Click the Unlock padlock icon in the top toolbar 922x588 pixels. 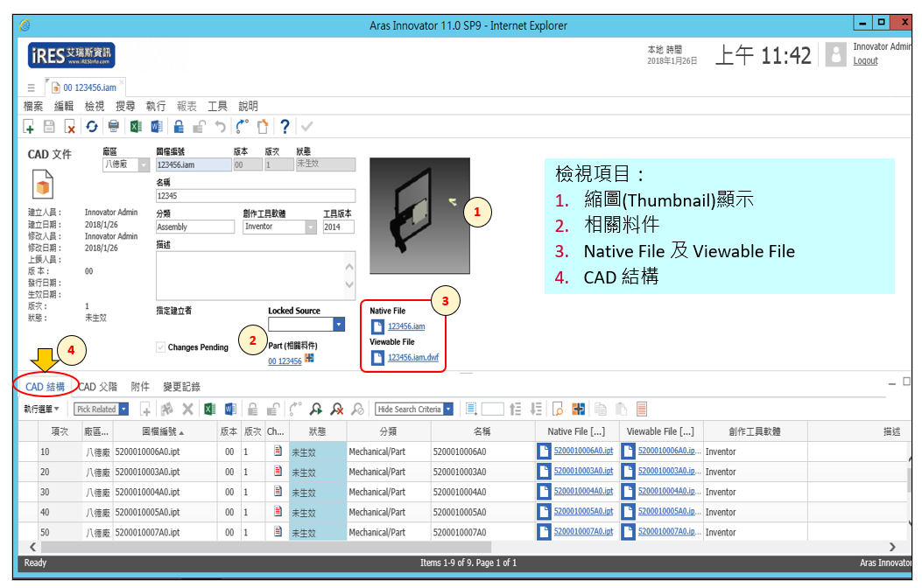pos(200,126)
